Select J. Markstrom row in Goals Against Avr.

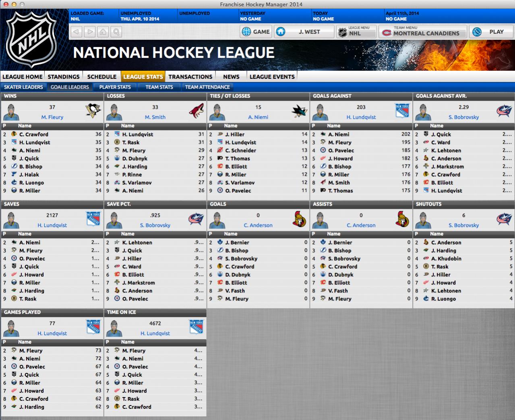pos(464,167)
